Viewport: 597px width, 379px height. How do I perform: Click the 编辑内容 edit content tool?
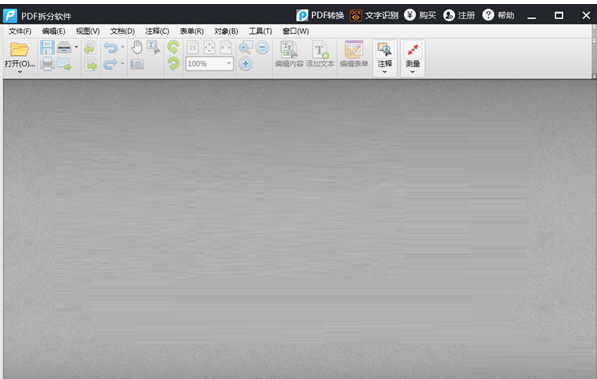click(289, 54)
